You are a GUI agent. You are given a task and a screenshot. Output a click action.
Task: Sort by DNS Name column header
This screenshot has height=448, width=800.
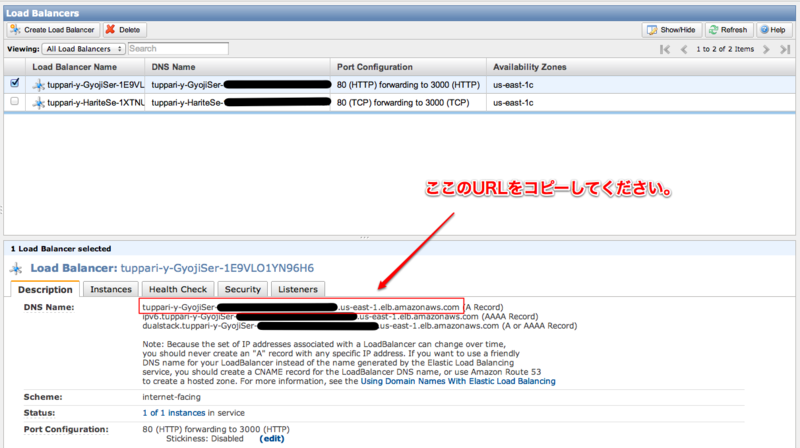[x=173, y=67]
